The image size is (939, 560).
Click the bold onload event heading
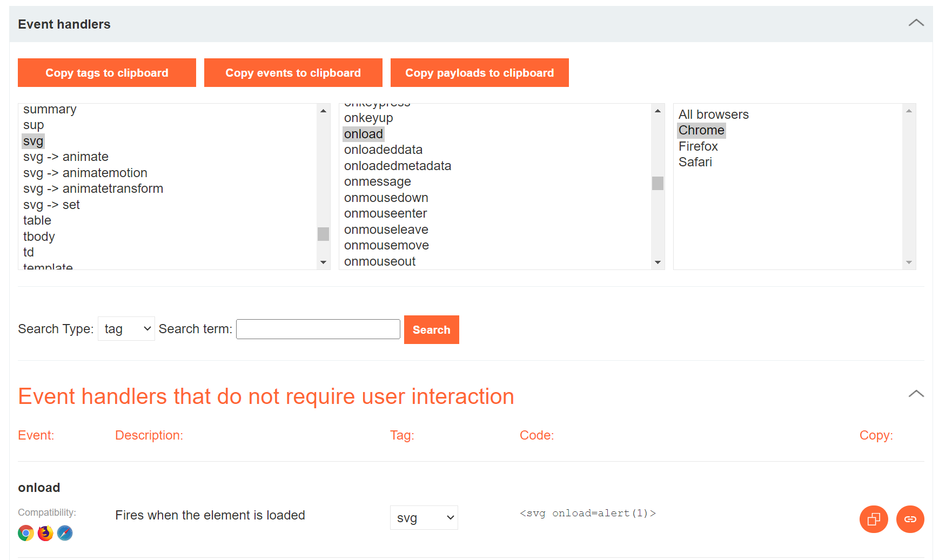coord(39,488)
